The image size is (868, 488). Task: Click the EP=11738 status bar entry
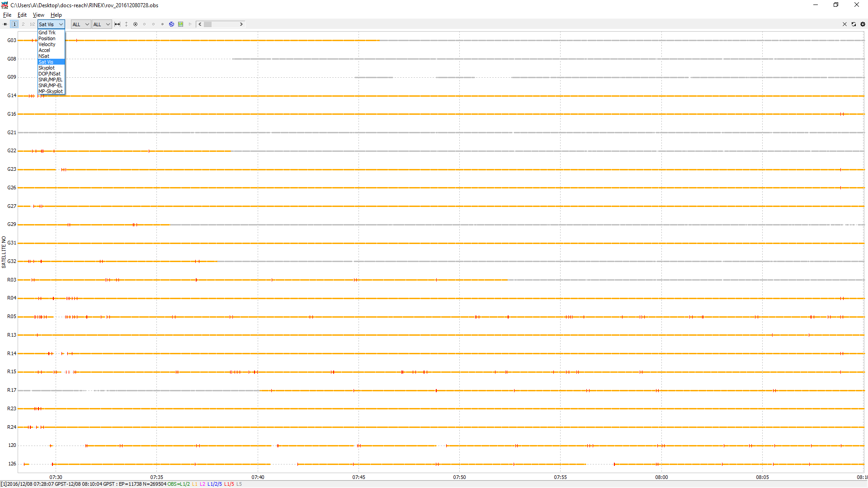click(x=130, y=484)
